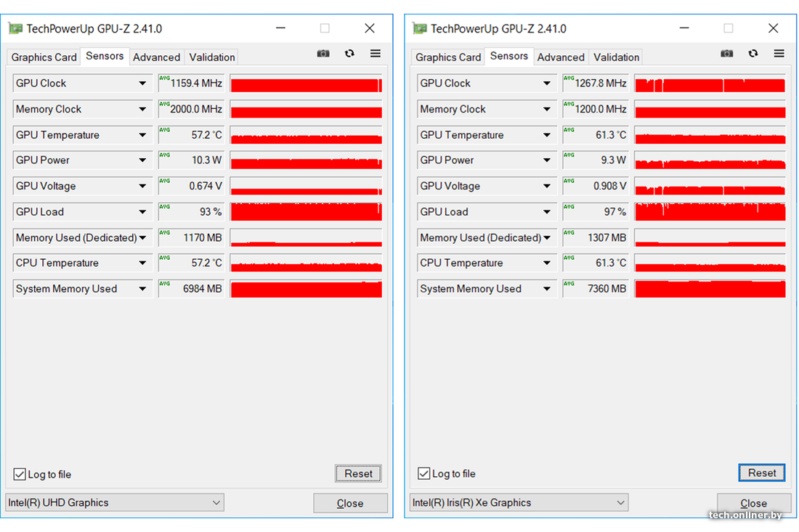Viewport: 799px width, 532px height.
Task: Switch to Graphics Card tab in left window
Action: pos(44,57)
